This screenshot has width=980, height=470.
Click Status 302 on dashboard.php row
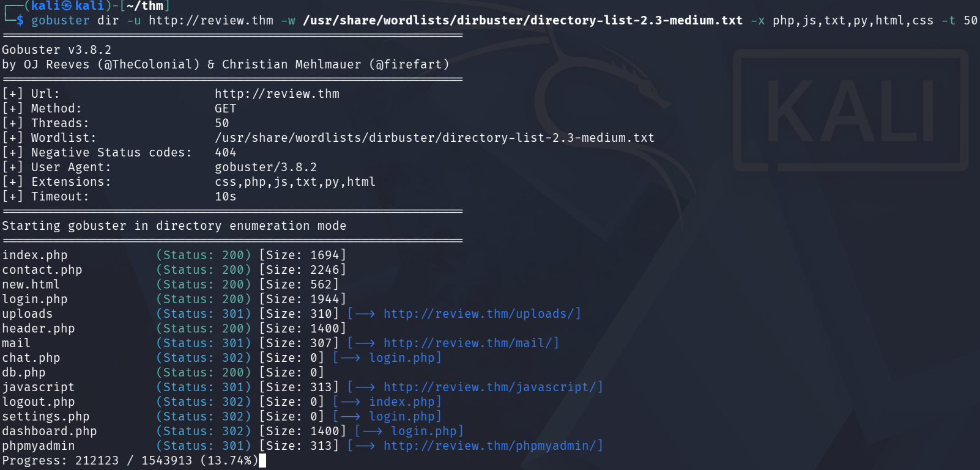coord(204,431)
